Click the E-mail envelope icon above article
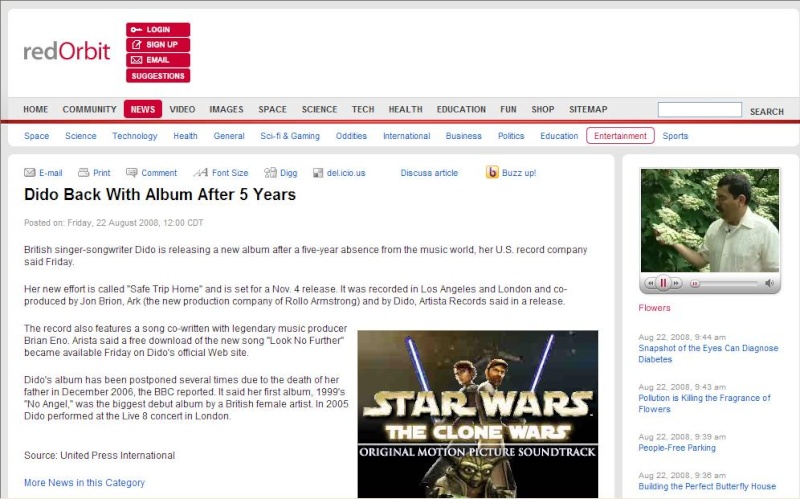 coord(30,173)
